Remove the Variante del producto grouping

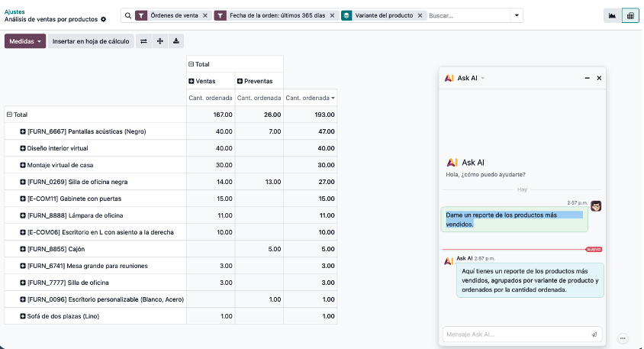420,15
